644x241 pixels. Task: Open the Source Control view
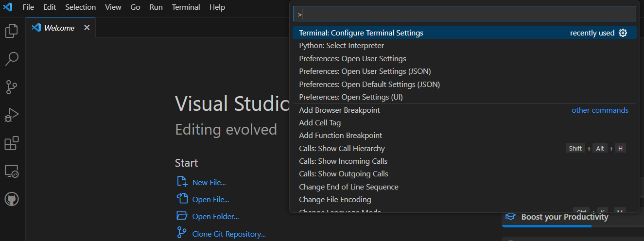[x=12, y=87]
